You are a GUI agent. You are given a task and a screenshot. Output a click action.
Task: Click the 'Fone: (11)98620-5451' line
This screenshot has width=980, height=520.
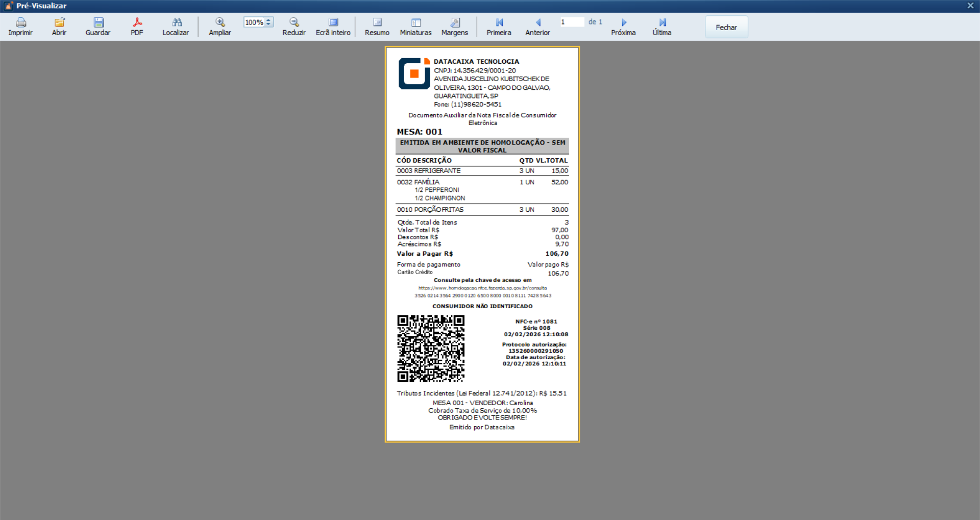click(x=468, y=104)
